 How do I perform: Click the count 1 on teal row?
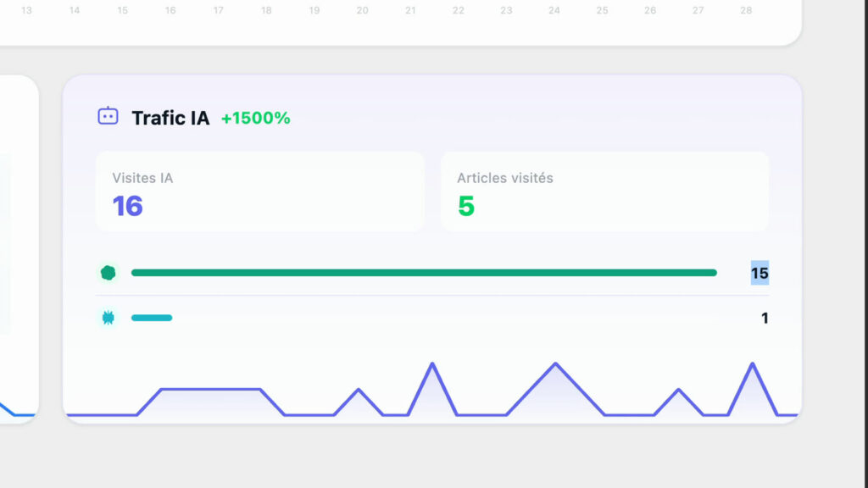(765, 319)
